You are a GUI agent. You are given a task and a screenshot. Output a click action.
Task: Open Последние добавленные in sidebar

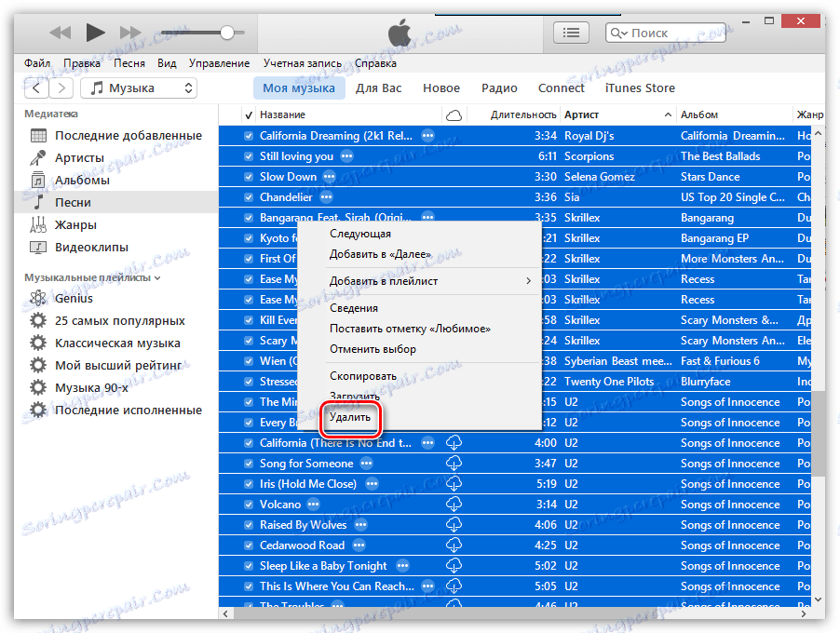[x=116, y=136]
